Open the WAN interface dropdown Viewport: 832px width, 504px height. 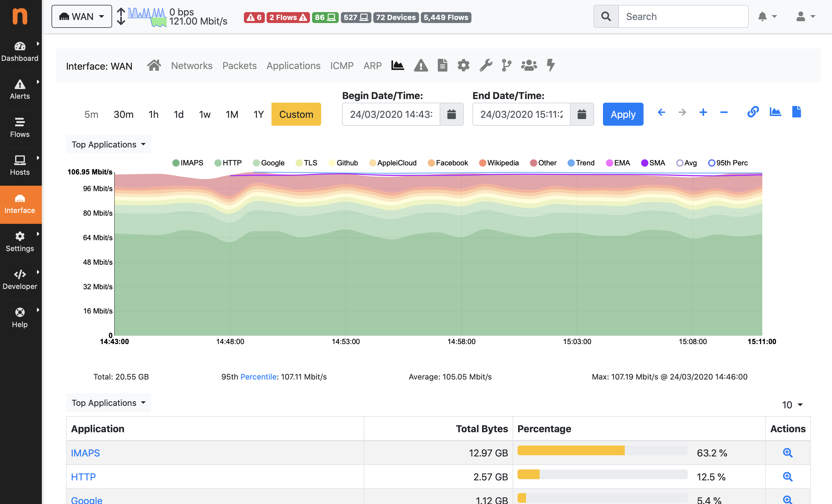[82, 17]
